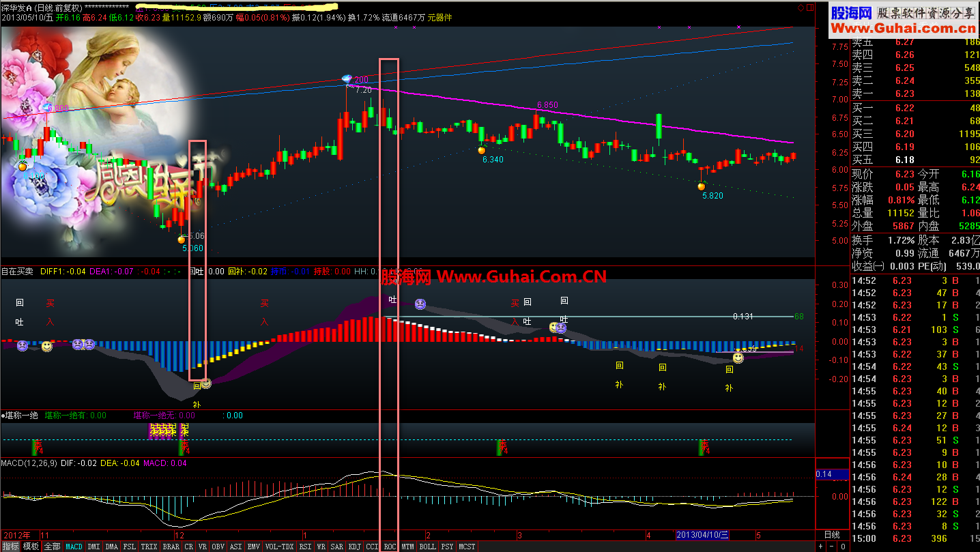
Task: Click the 换手 1.72% value
Action: (x=902, y=240)
